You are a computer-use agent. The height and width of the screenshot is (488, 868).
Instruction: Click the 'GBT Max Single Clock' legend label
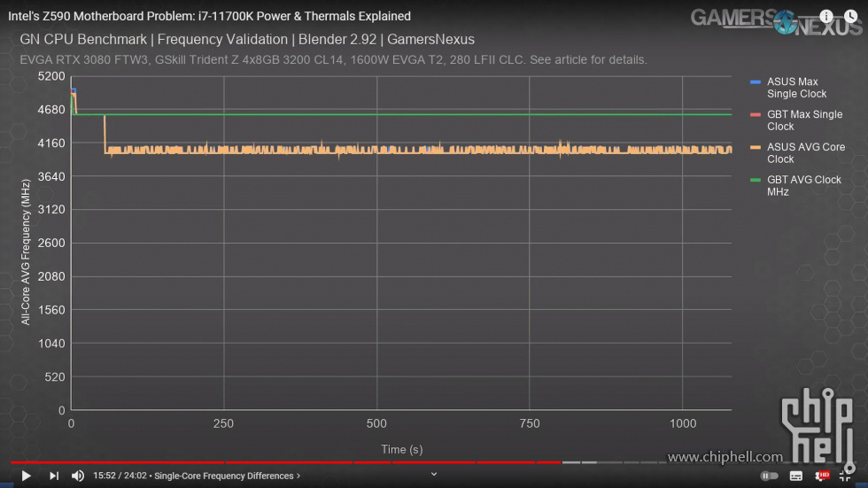click(804, 120)
